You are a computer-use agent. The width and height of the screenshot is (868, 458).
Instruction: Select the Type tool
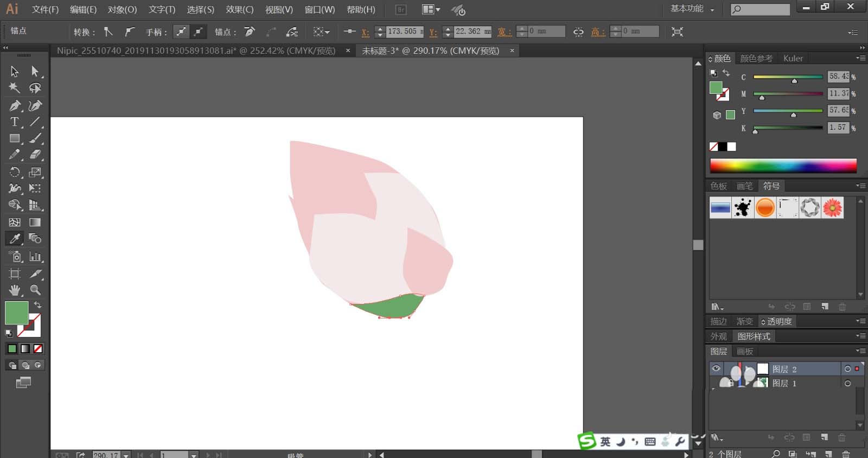coord(15,122)
